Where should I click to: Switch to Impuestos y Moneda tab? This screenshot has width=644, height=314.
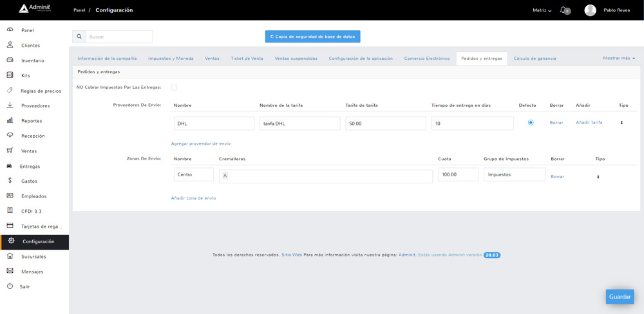tap(171, 59)
